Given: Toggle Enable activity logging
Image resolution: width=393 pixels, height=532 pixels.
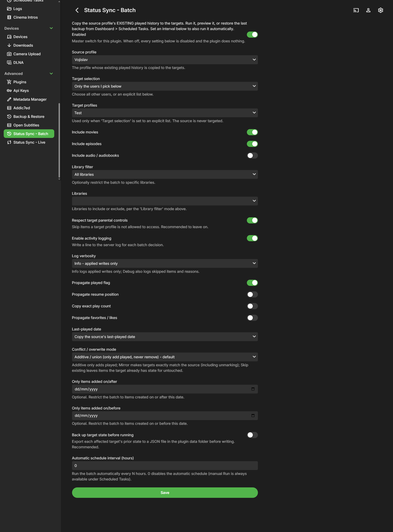Looking at the screenshot, I should click(252, 238).
